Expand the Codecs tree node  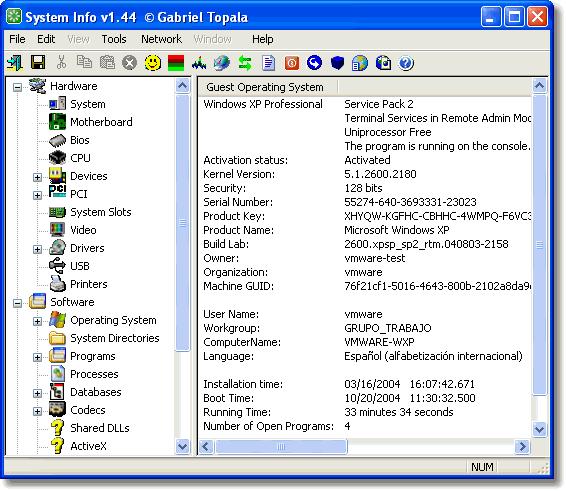click(37, 411)
